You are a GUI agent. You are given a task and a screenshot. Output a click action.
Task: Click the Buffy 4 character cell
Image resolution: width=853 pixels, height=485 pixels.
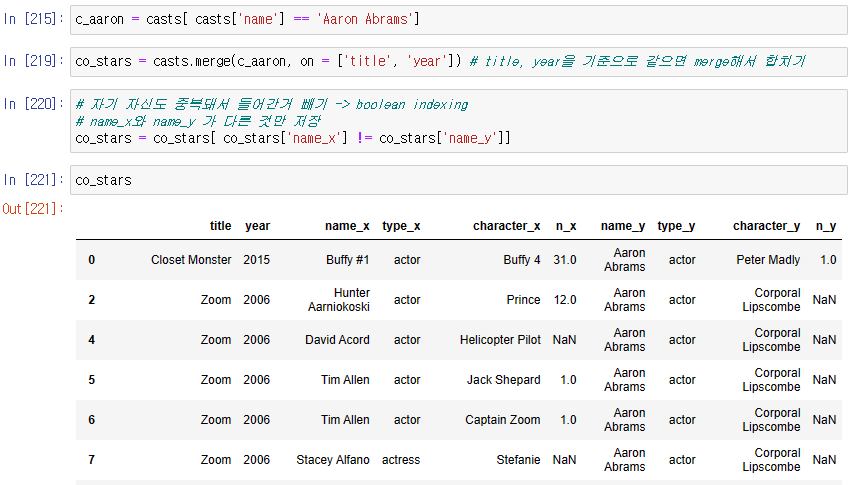522,260
